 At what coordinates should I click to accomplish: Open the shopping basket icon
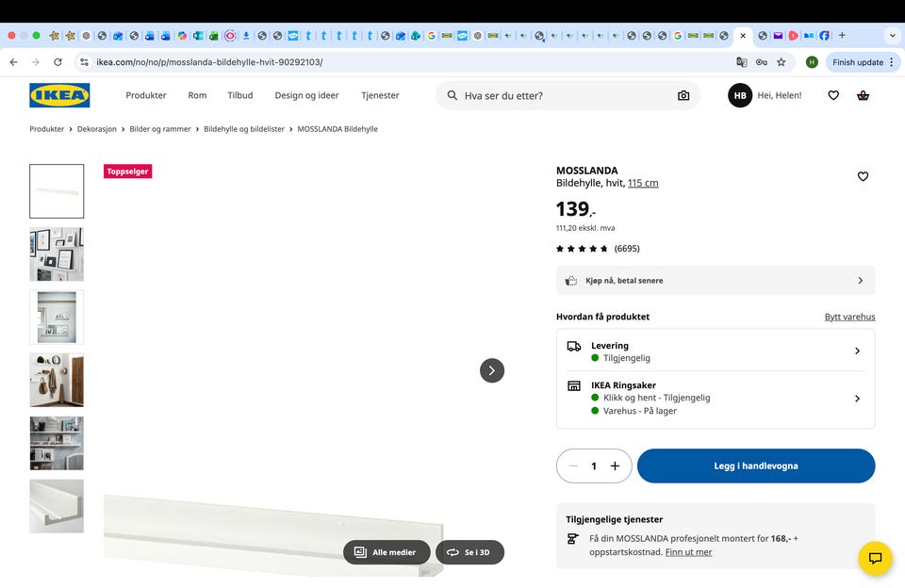click(863, 96)
